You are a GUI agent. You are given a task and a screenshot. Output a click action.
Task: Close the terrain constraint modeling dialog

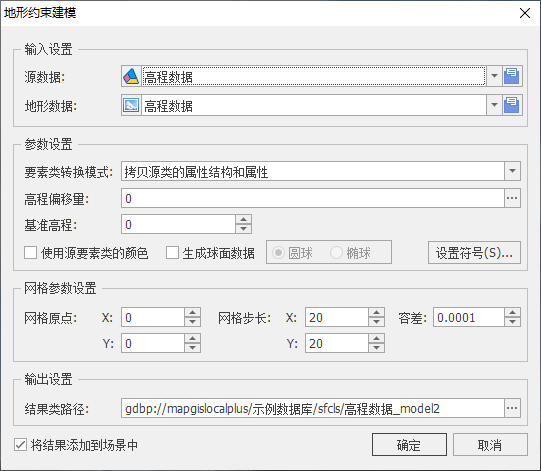(525, 13)
